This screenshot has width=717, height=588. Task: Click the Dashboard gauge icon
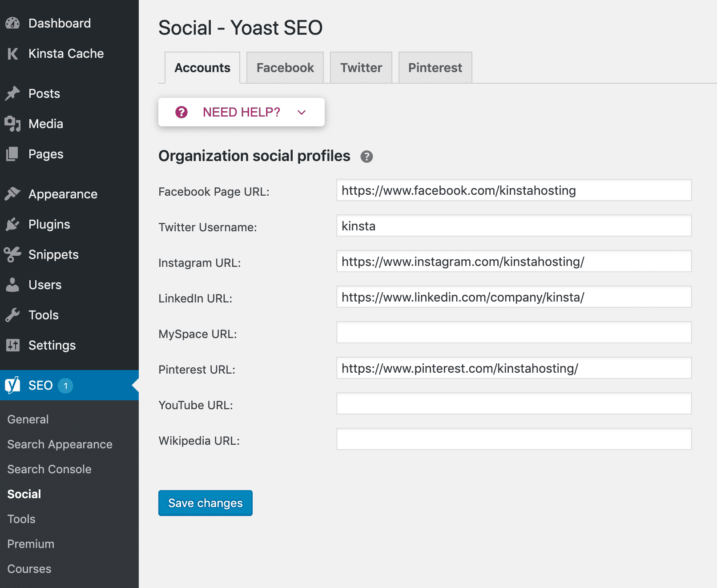pyautogui.click(x=12, y=23)
